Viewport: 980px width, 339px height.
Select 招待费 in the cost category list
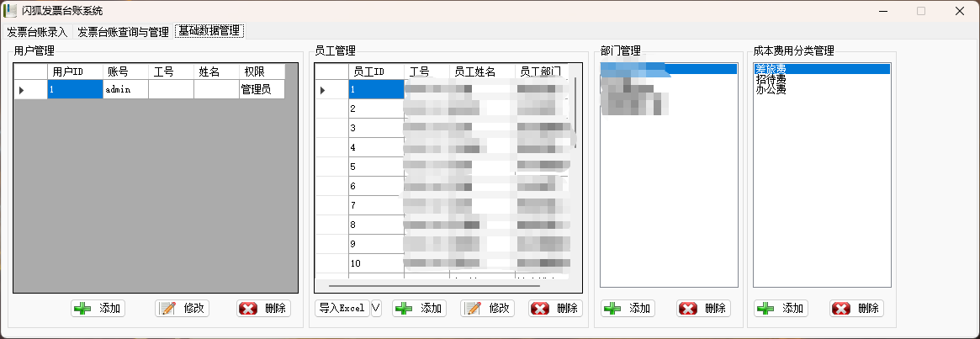771,79
